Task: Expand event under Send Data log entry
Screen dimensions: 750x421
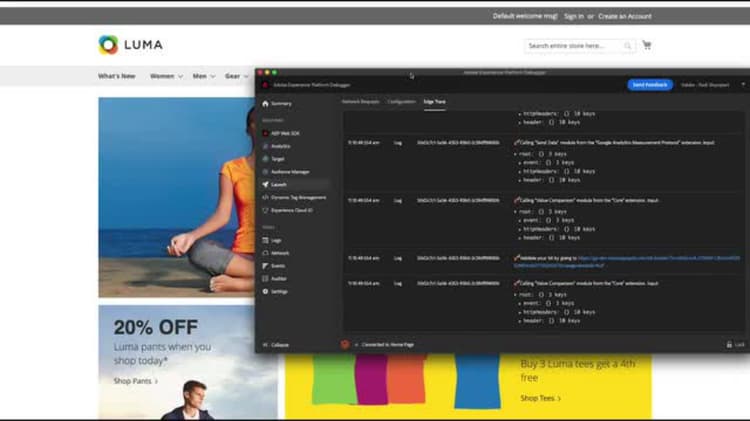Action: click(x=520, y=163)
